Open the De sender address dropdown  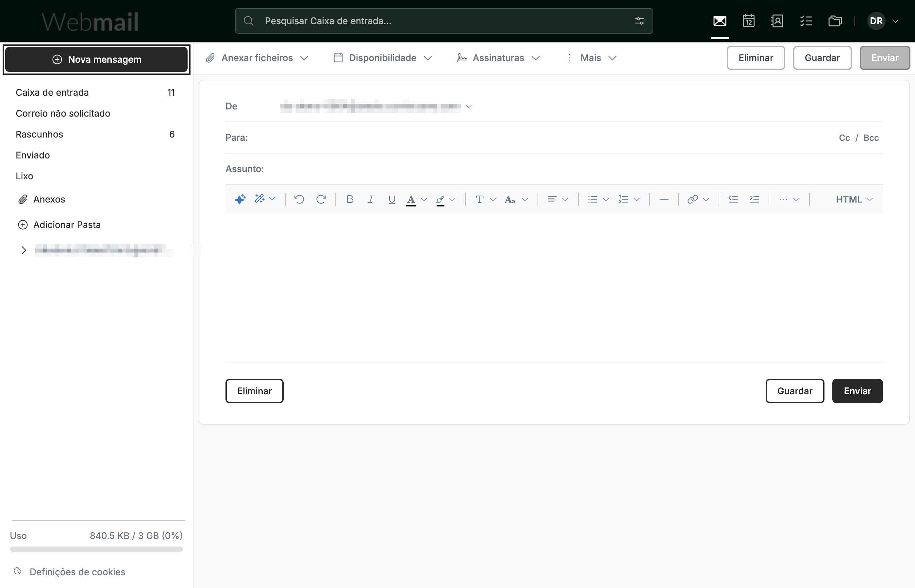click(469, 106)
